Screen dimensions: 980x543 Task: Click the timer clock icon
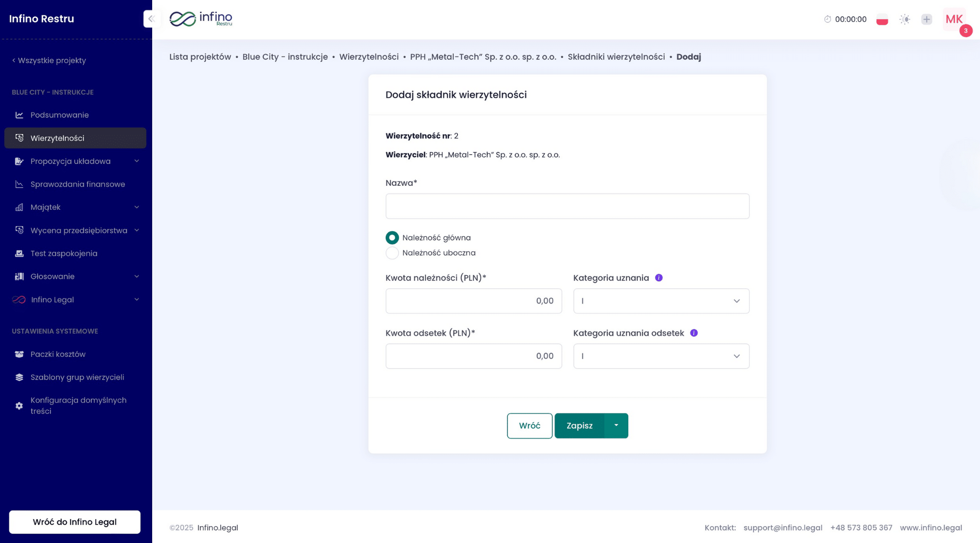pyautogui.click(x=827, y=19)
